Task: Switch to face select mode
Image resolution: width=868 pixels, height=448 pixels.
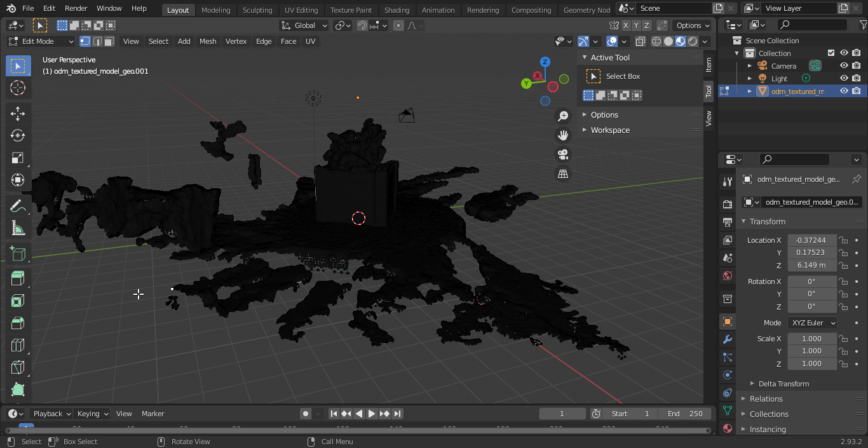Action: pyautogui.click(x=109, y=41)
